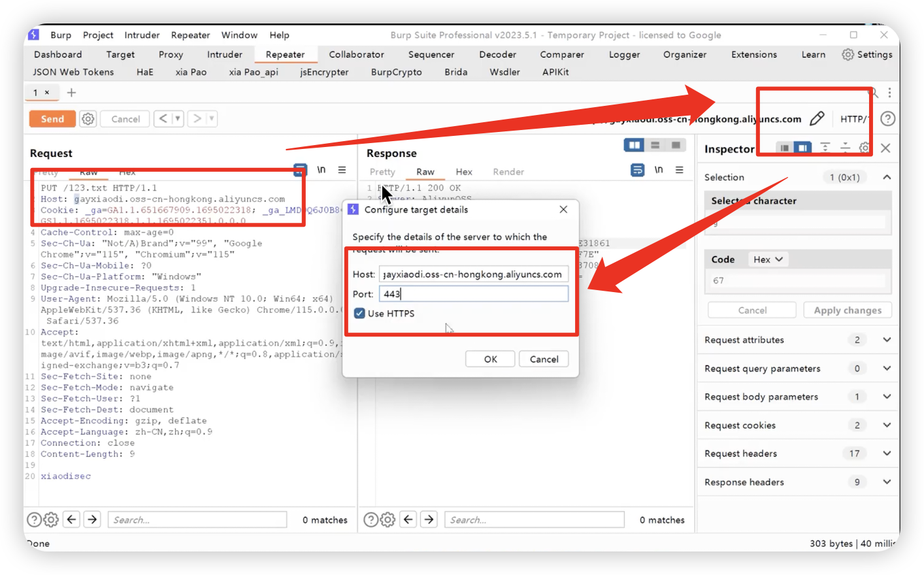
Task: Click previous match arrow below Request panel
Action: pos(72,519)
